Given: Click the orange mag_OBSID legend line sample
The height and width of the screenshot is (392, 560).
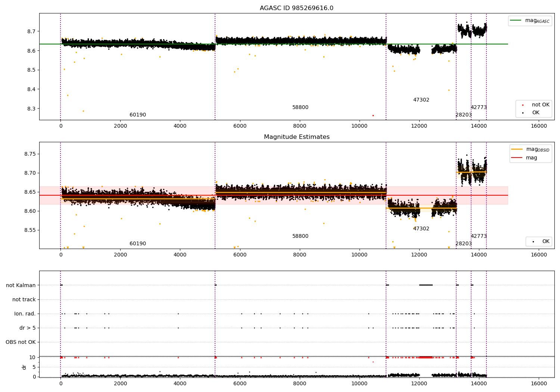Looking at the screenshot, I should coord(517,149).
